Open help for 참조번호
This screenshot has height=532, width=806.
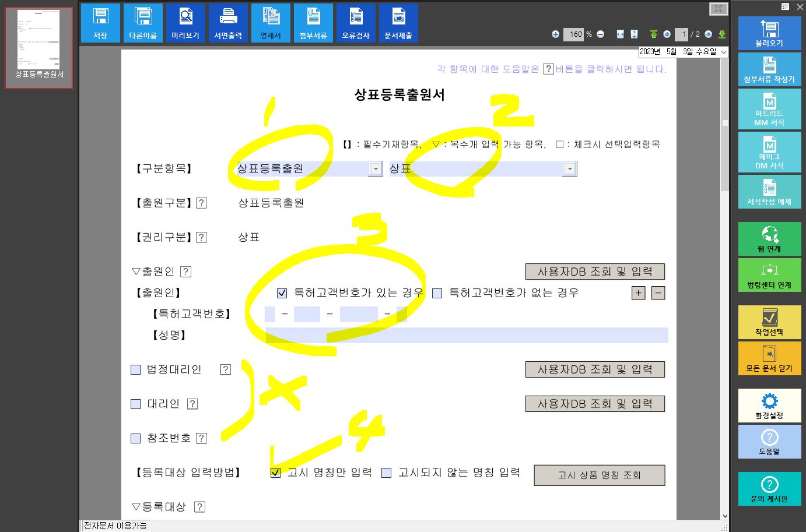[x=201, y=438]
